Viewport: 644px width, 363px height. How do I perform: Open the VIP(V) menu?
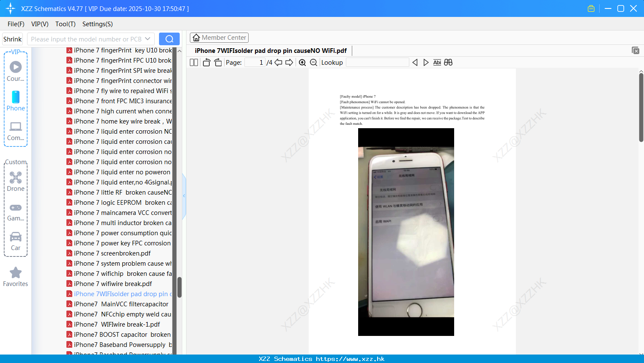[40, 24]
